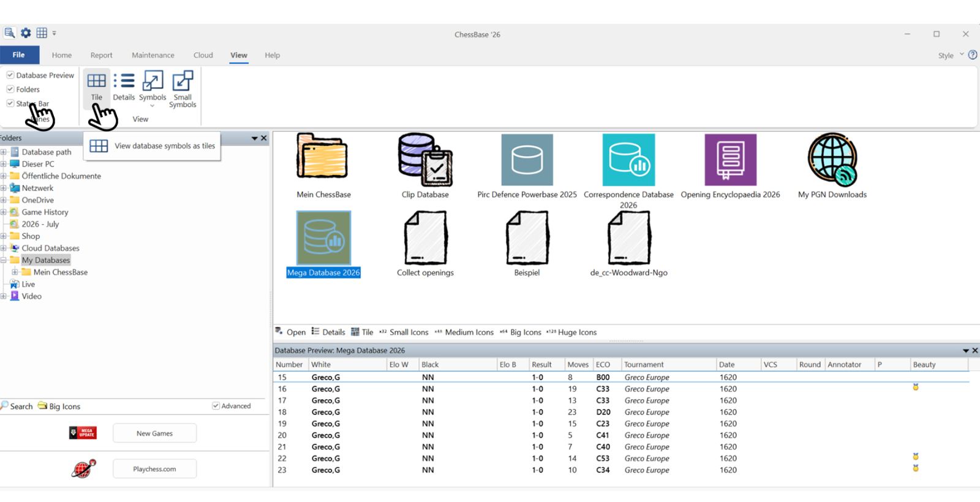Screen dimensions: 980x502
Task: Switch to the Maintenance tab
Action: click(153, 55)
